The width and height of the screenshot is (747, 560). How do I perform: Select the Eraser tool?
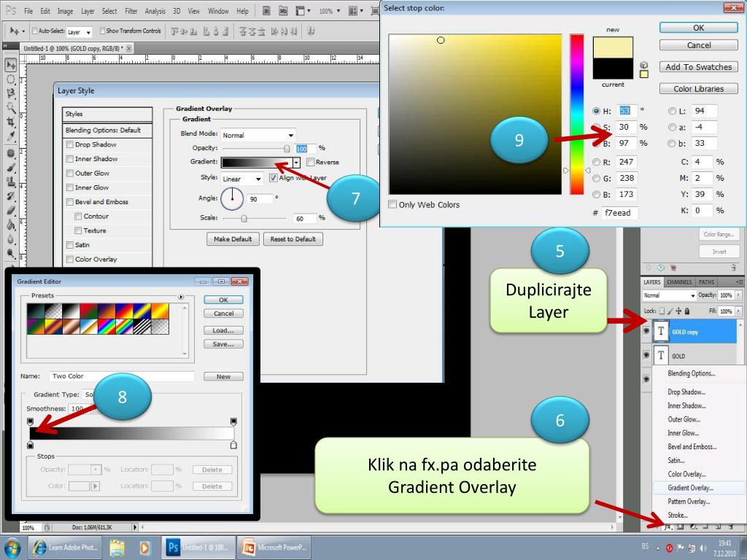10,210
